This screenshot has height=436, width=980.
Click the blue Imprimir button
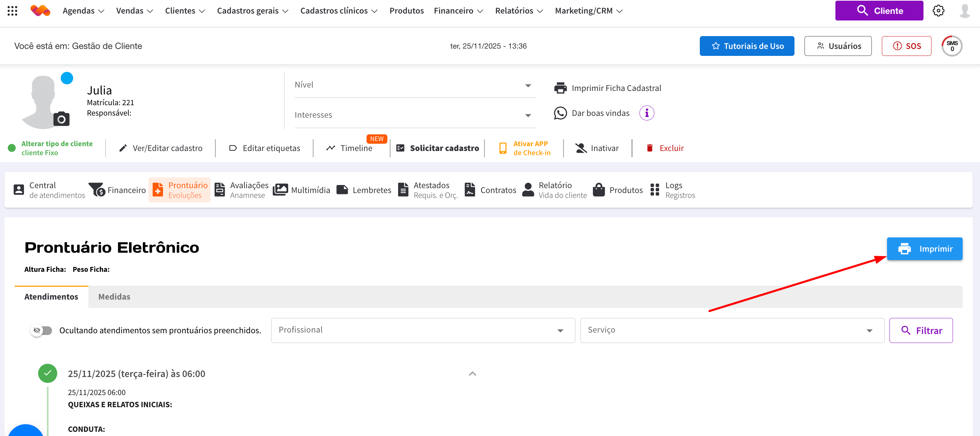coord(925,249)
